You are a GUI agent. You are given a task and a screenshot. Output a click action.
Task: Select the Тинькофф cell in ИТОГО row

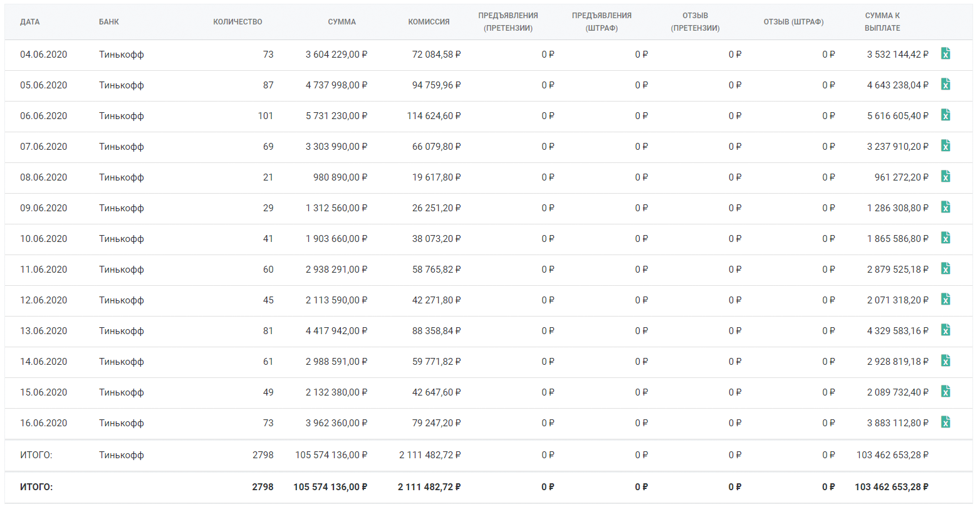pyautogui.click(x=122, y=455)
